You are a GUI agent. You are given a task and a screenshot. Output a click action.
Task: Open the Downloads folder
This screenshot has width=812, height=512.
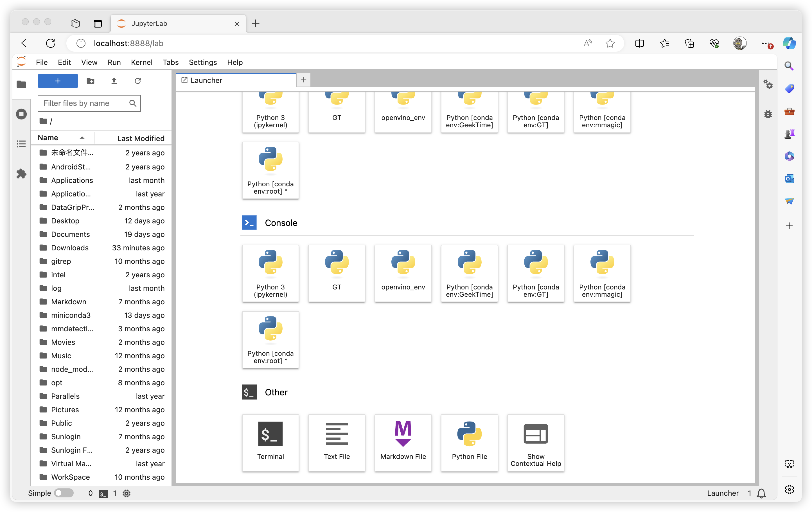69,248
